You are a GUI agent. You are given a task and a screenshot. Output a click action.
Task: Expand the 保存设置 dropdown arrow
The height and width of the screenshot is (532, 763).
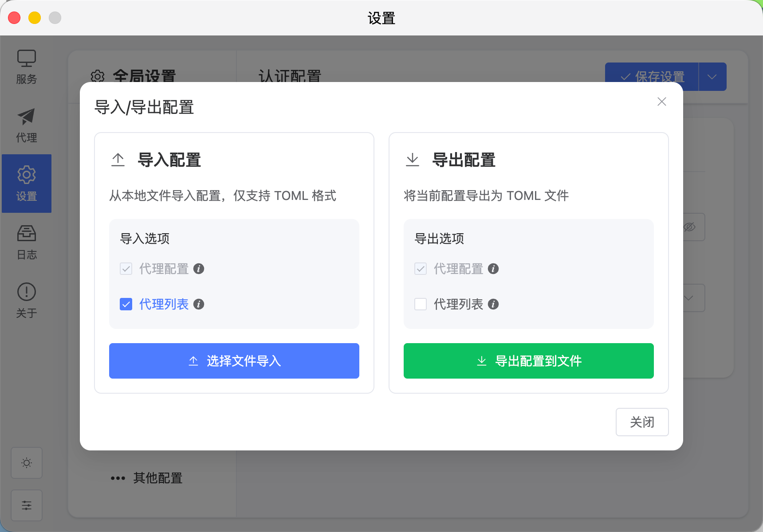click(712, 77)
